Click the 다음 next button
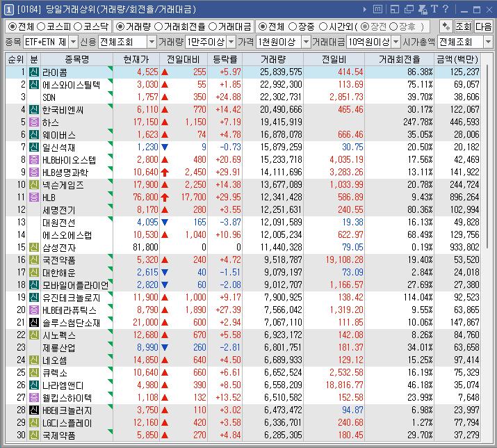 tap(483, 26)
